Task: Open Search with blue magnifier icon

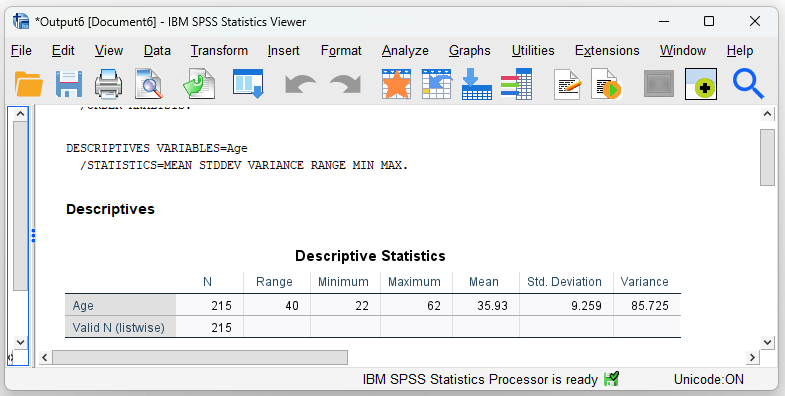Action: click(748, 84)
